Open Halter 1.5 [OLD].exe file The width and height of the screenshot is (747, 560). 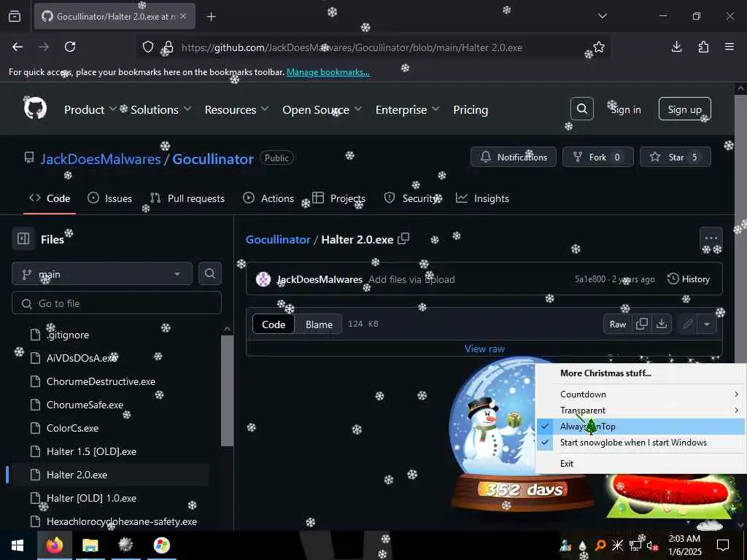(x=91, y=451)
